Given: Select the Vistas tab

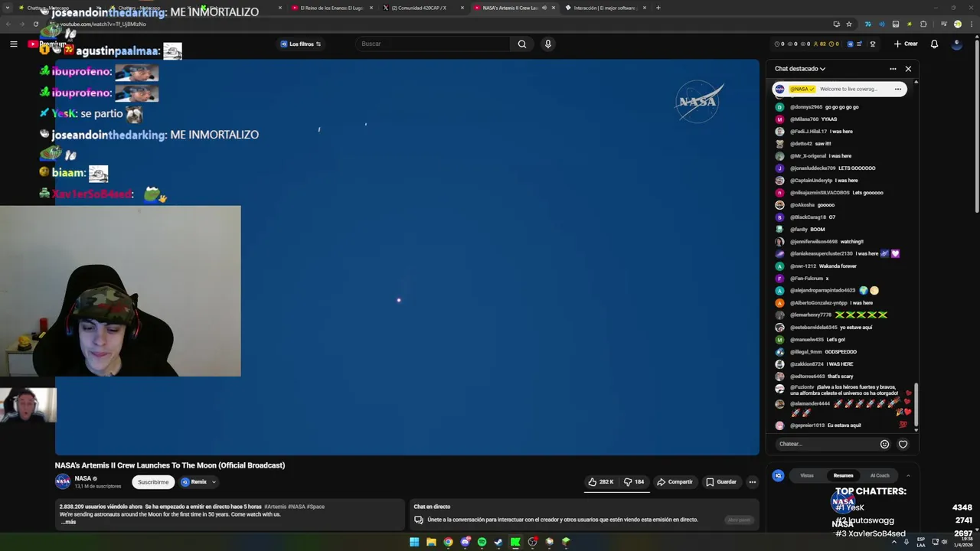Looking at the screenshot, I should 807,475.
